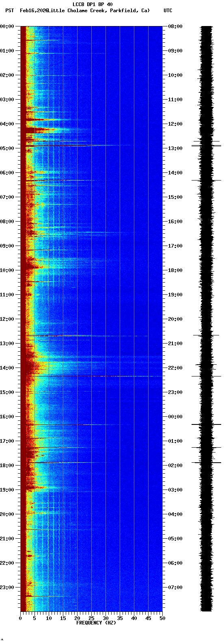Click the frequency axis tick label "45"
Screen dimensions: 224x644
(148, 618)
